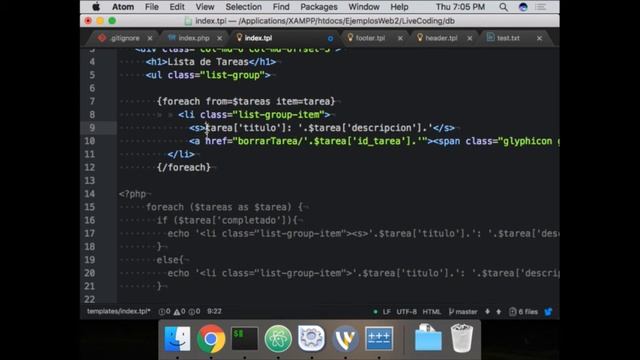Open the W video editor dock icon

coord(345,338)
